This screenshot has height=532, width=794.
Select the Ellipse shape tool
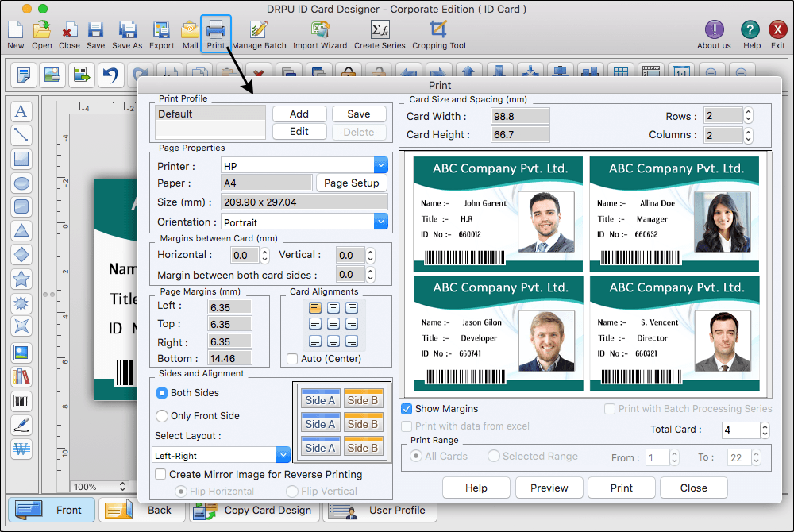tap(21, 183)
